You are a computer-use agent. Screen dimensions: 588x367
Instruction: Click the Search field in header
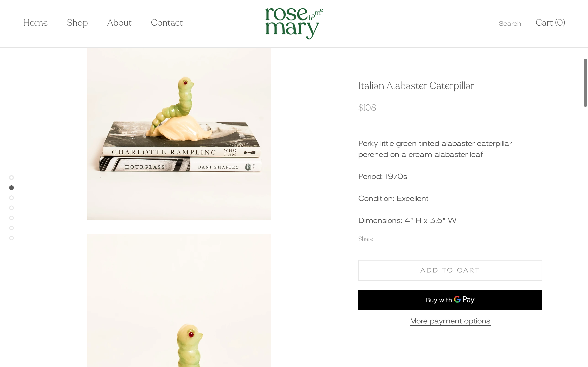[x=510, y=24]
